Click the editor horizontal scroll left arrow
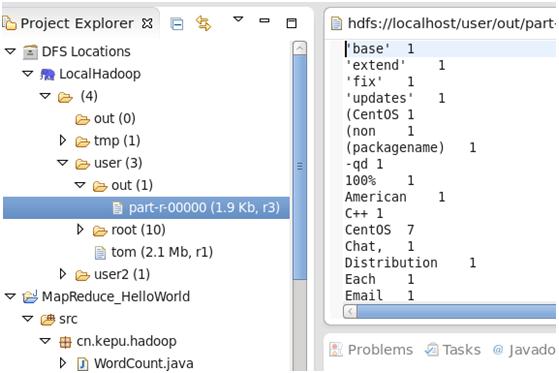 point(350,312)
